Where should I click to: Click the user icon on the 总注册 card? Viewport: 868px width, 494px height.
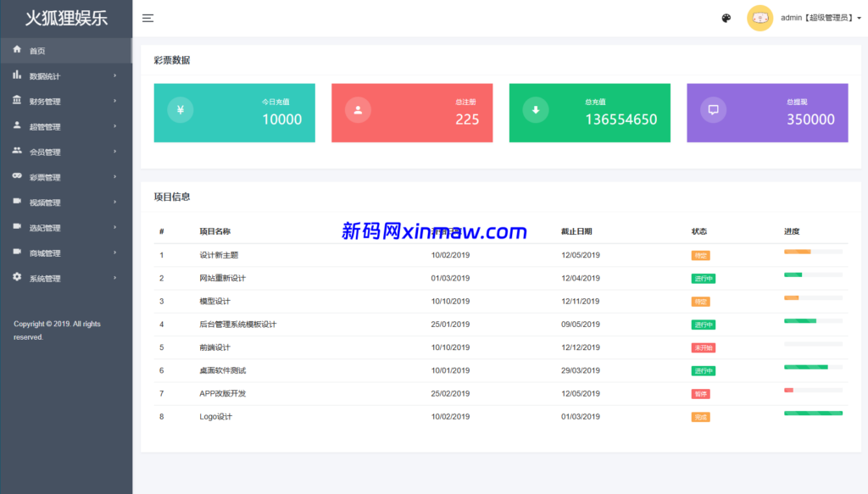(x=359, y=110)
